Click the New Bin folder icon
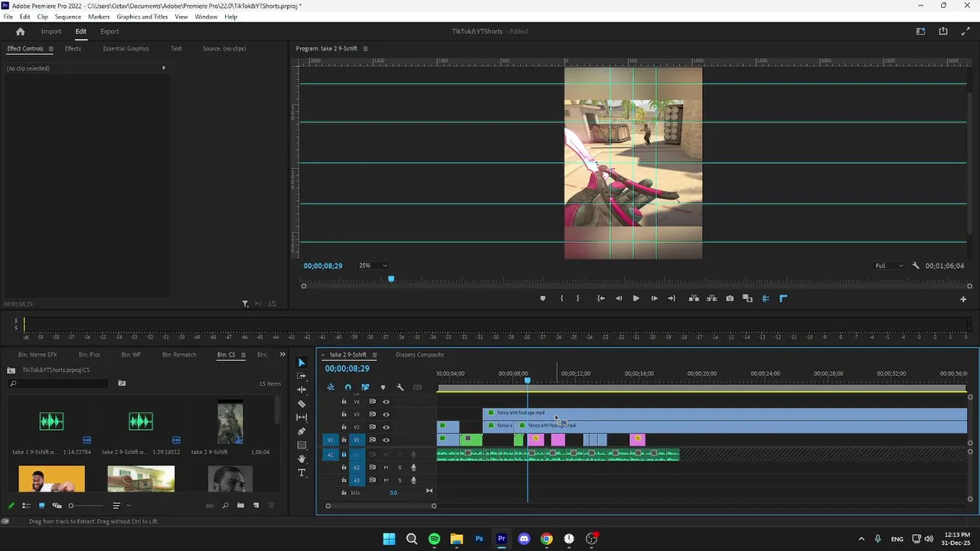The width and height of the screenshot is (980, 551). tap(240, 505)
